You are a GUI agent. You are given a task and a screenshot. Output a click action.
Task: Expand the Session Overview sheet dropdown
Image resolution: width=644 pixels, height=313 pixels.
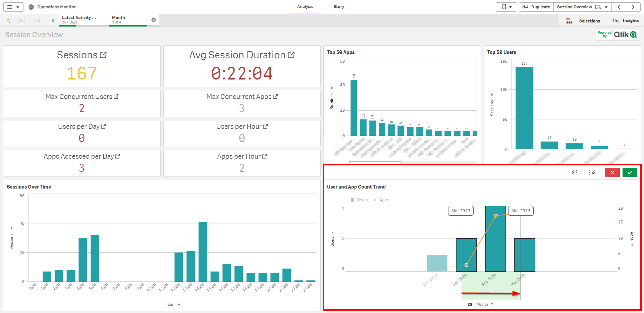coord(606,7)
